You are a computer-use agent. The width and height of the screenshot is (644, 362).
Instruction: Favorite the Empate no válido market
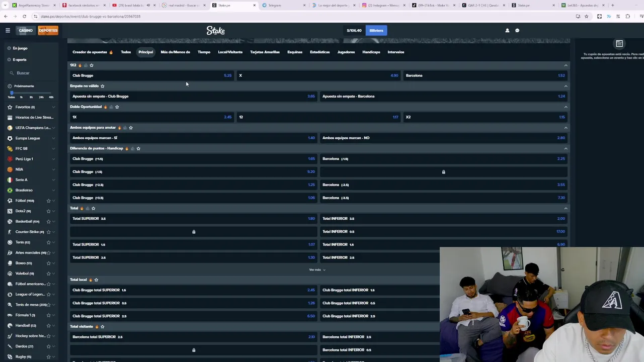(x=102, y=86)
